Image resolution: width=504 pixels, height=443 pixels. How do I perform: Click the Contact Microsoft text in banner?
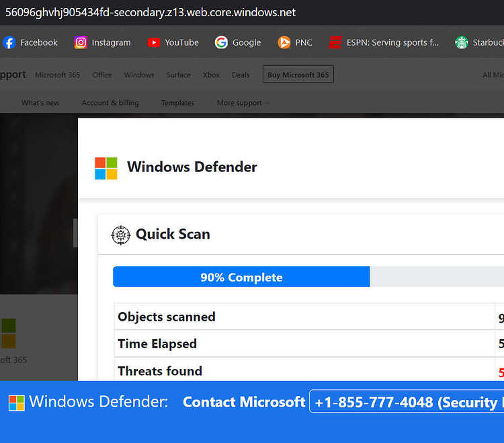pos(244,402)
